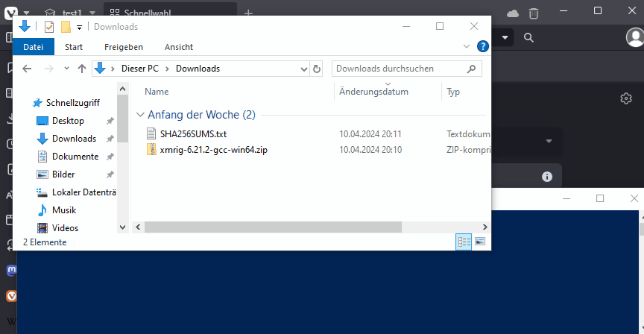Viewport: 644px width, 334px height.
Task: Click the pin icon next to Dokumente
Action: coord(110,157)
